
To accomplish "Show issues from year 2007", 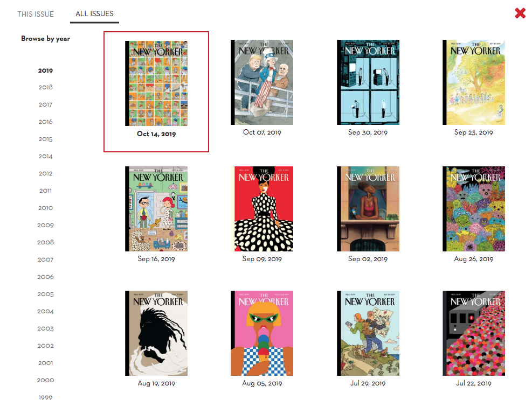I will 45,259.
